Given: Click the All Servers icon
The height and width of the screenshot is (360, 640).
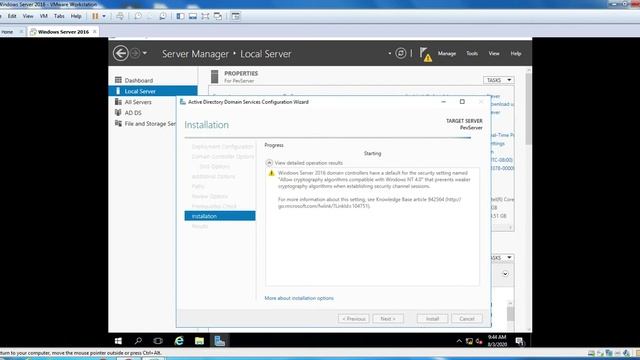Looking at the screenshot, I should coord(118,102).
